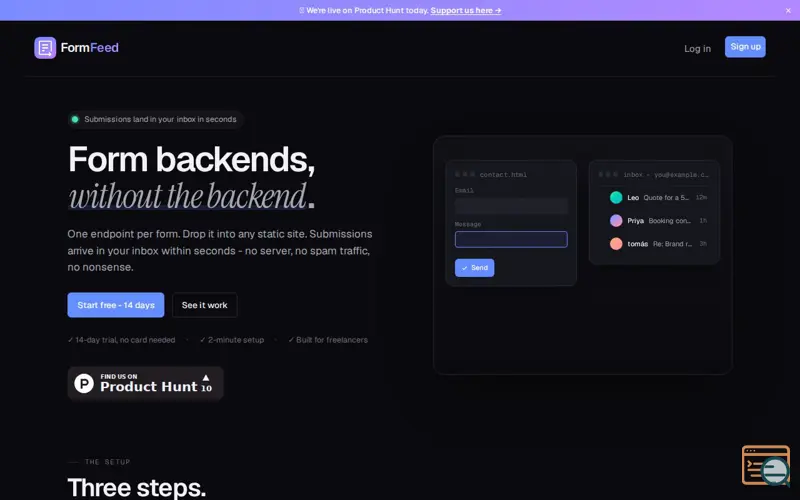Dismiss the Product Hunt announcement banner
The width and height of the screenshot is (800, 500).
click(x=788, y=11)
